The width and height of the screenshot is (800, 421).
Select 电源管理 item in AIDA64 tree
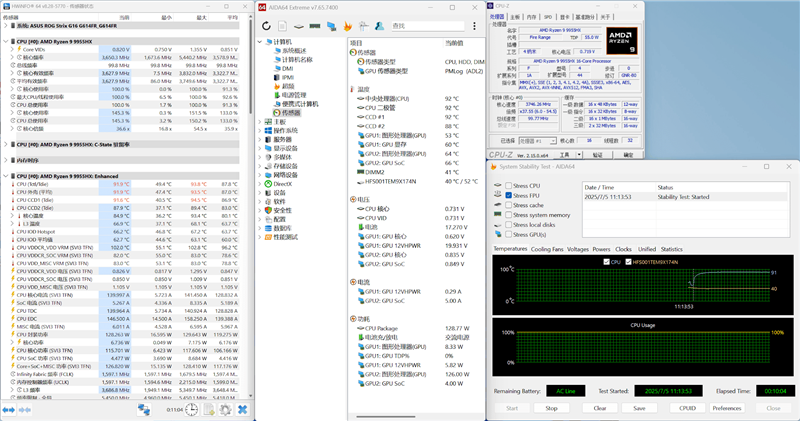click(290, 95)
